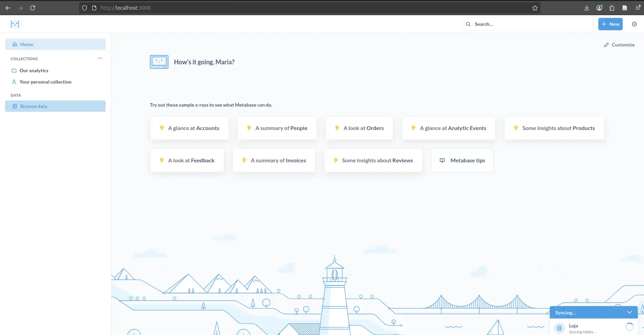
Task: Click the page info icon in the address bar
Action: (94, 8)
